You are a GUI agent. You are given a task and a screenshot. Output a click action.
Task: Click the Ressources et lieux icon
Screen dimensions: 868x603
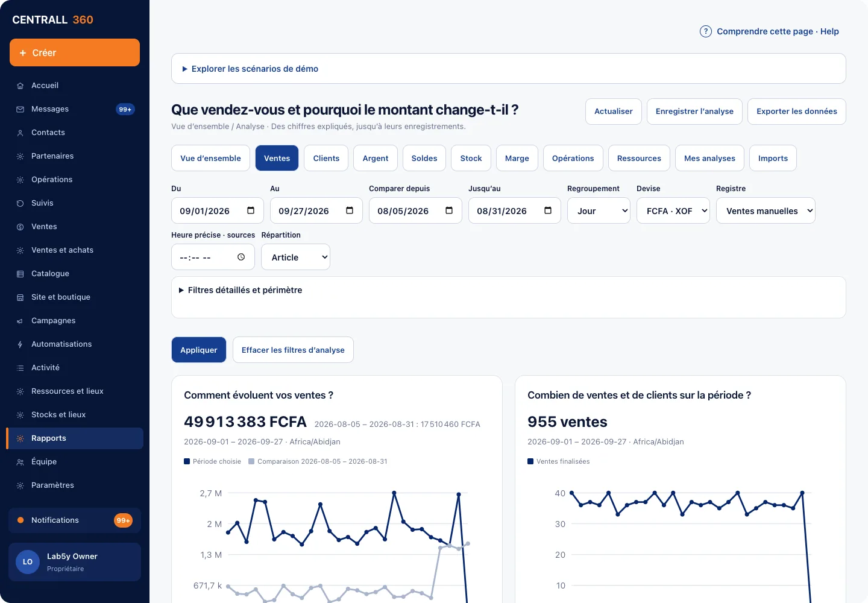tap(20, 391)
